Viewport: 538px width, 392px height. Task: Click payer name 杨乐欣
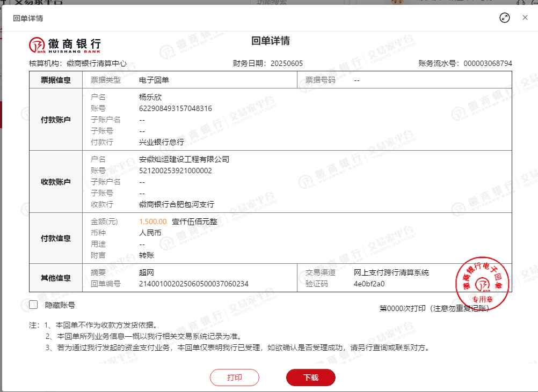click(x=150, y=97)
